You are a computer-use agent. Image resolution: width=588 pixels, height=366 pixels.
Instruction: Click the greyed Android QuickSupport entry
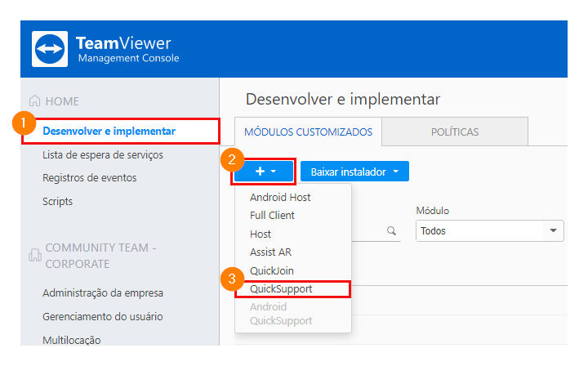(281, 314)
